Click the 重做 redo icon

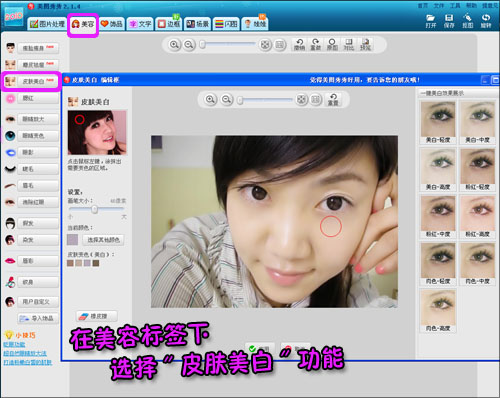(315, 44)
